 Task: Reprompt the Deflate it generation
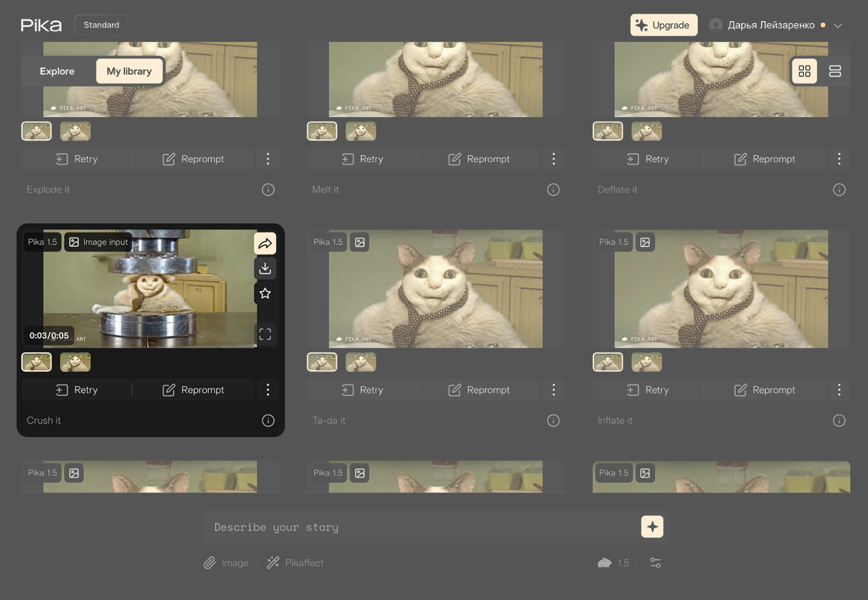pos(765,159)
